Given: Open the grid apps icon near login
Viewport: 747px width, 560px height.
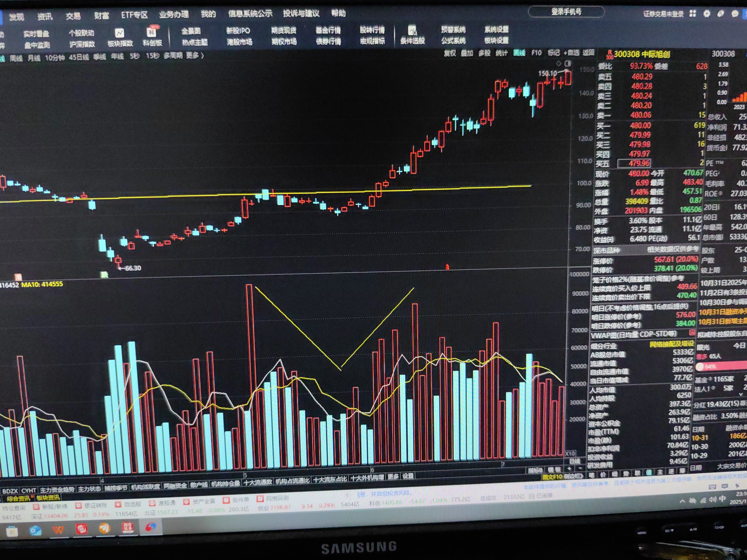Looking at the screenshot, I should click(x=693, y=14).
